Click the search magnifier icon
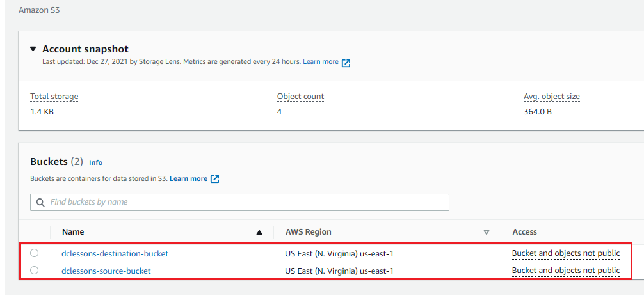 [x=41, y=202]
